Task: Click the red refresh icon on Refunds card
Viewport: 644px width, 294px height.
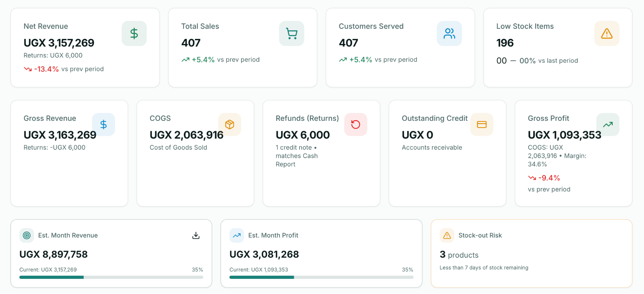Action: pos(356,125)
